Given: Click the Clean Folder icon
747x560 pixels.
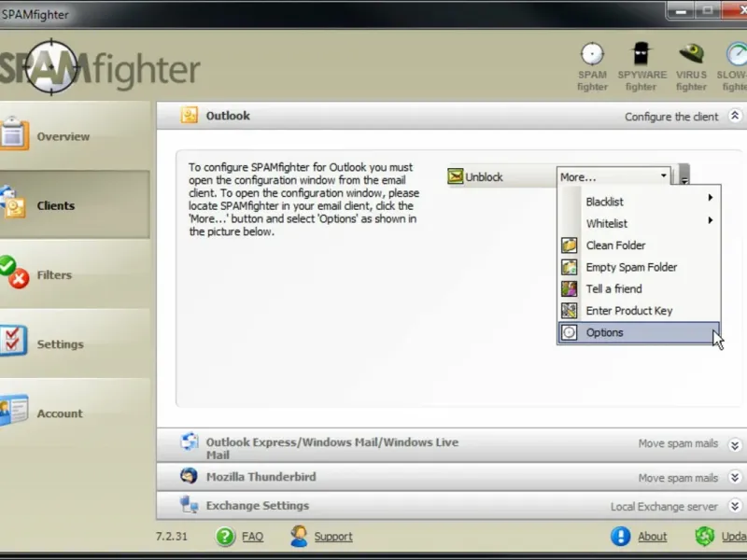Looking at the screenshot, I should point(569,245).
